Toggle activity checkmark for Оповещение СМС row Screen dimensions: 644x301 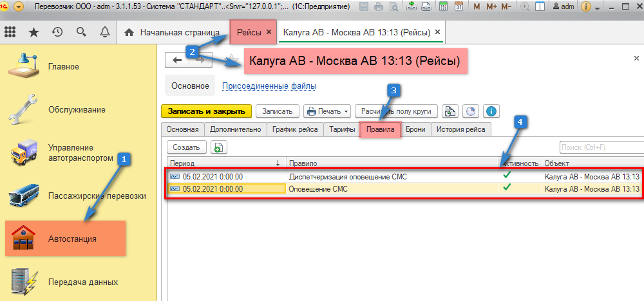(507, 188)
